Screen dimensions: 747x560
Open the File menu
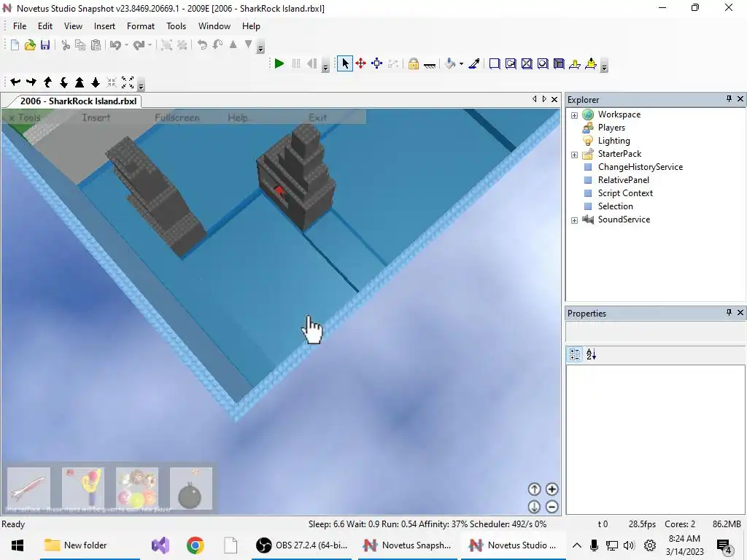coord(20,26)
